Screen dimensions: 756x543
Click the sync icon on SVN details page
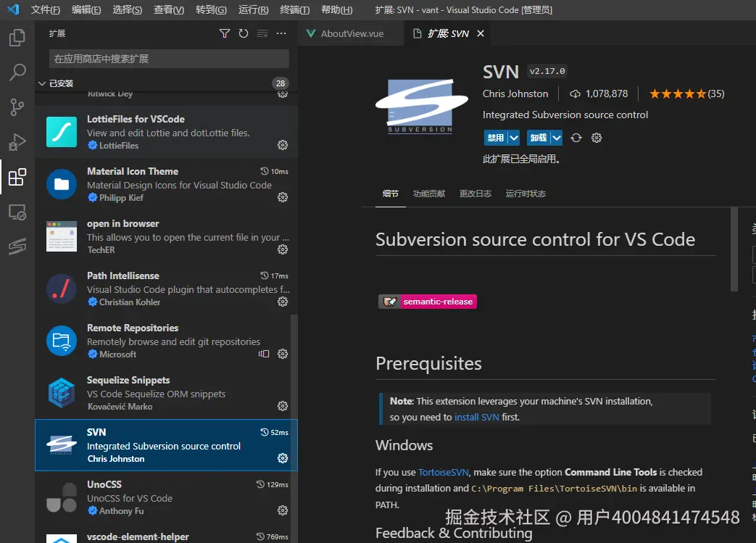click(576, 138)
